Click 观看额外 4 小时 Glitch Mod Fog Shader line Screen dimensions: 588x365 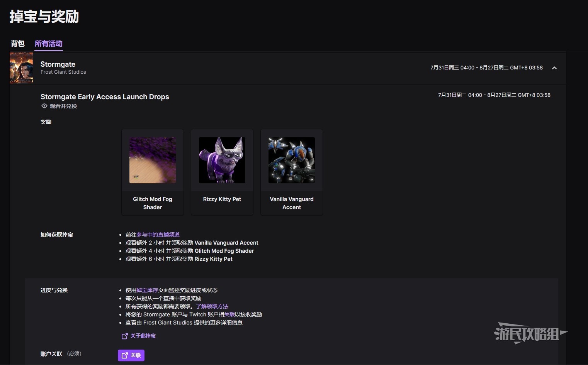pos(190,251)
